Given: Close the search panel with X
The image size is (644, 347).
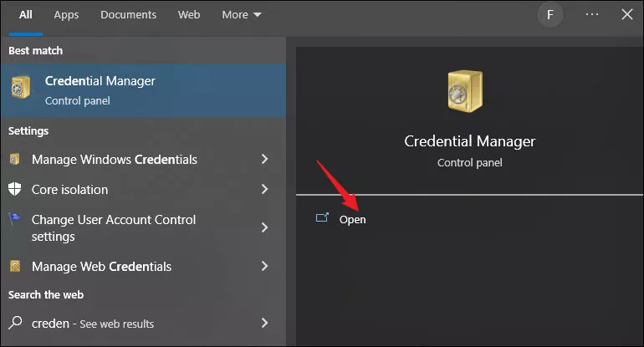Looking at the screenshot, I should pos(627,14).
